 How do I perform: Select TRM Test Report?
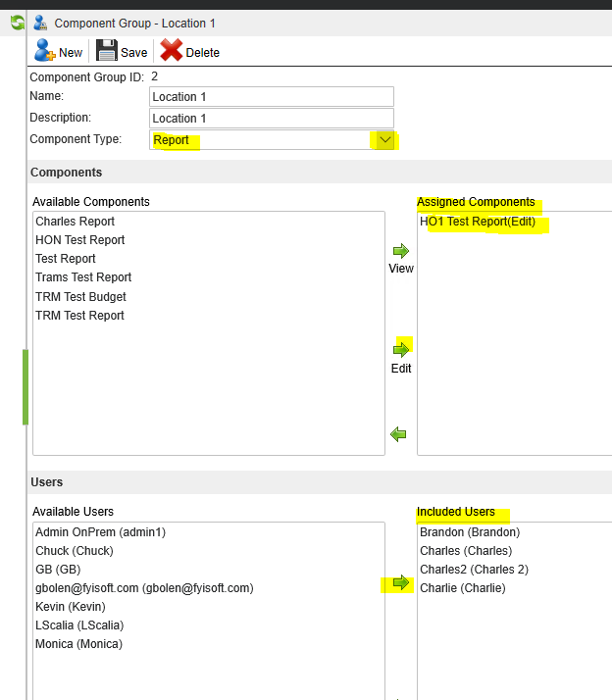[x=80, y=316]
